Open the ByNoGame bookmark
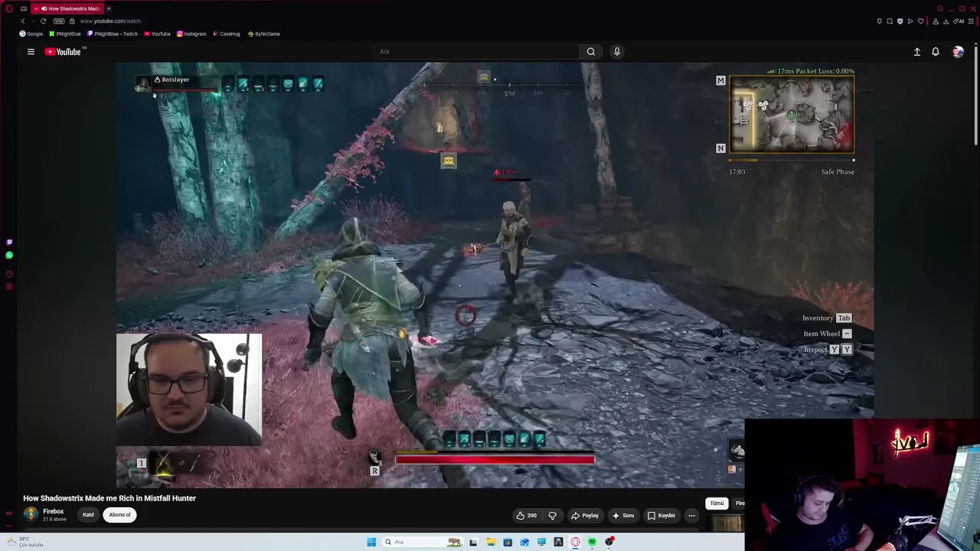This screenshot has width=980, height=551. tap(264, 34)
